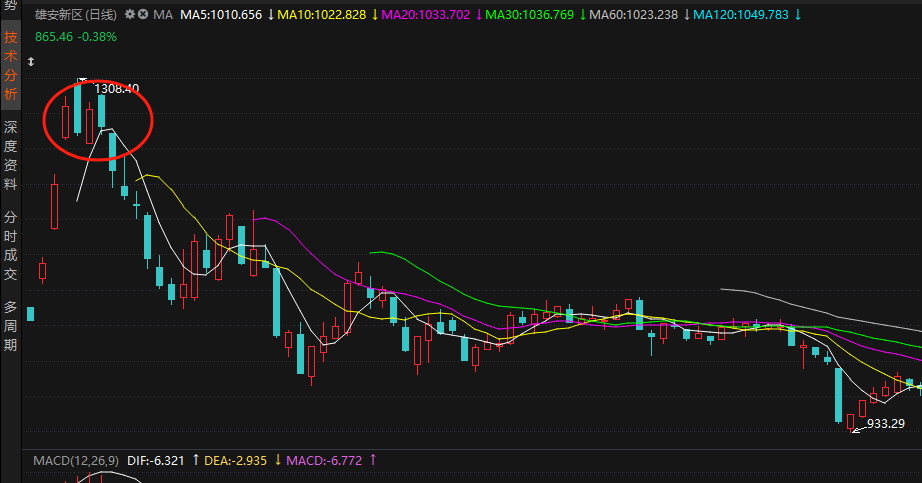Open 深度资料 sidebar tab
Screen dimensions: 922x483
coord(11,156)
